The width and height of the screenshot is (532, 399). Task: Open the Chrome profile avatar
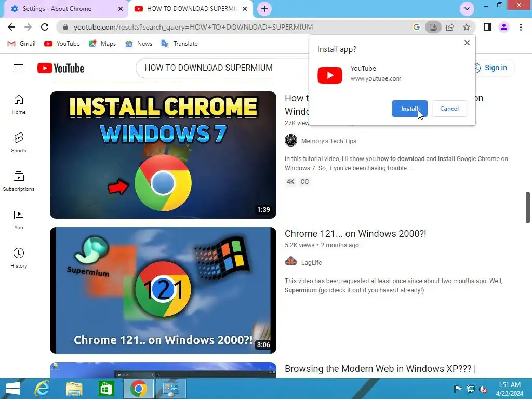pyautogui.click(x=504, y=27)
